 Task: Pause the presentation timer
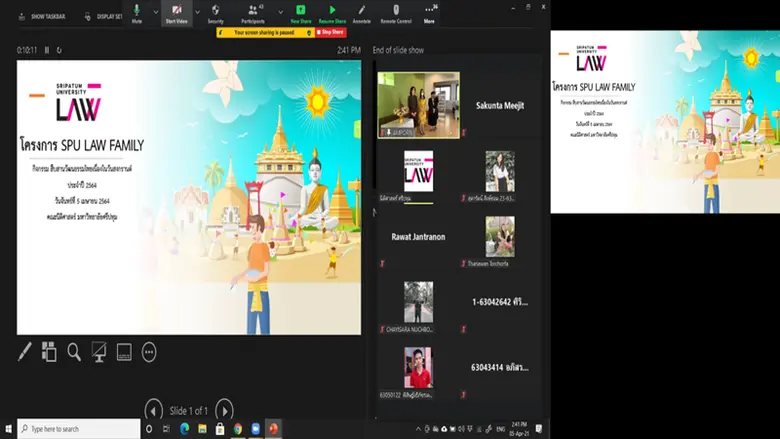tap(46, 50)
